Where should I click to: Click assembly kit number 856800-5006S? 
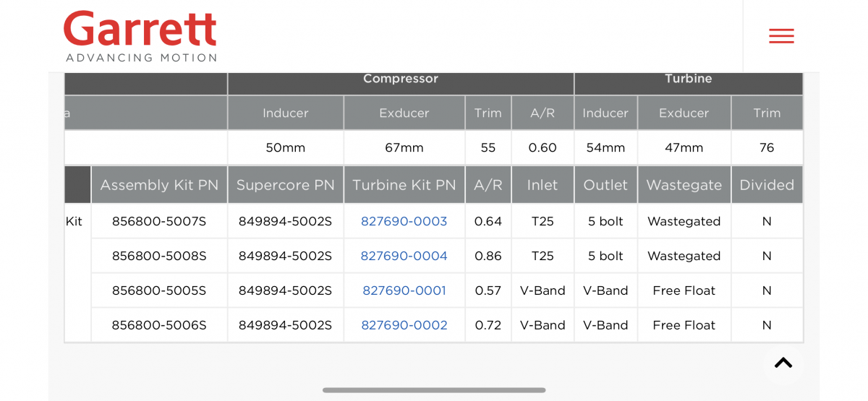[159, 326]
